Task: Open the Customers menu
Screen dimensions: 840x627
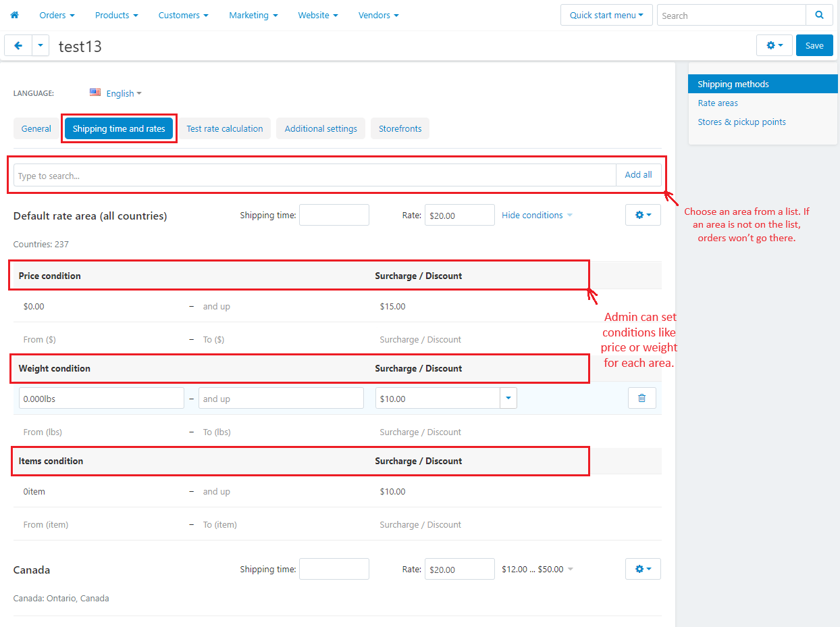Action: tap(183, 15)
